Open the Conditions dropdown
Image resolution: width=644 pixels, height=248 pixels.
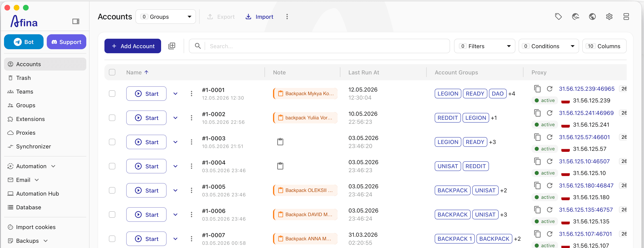click(x=548, y=46)
